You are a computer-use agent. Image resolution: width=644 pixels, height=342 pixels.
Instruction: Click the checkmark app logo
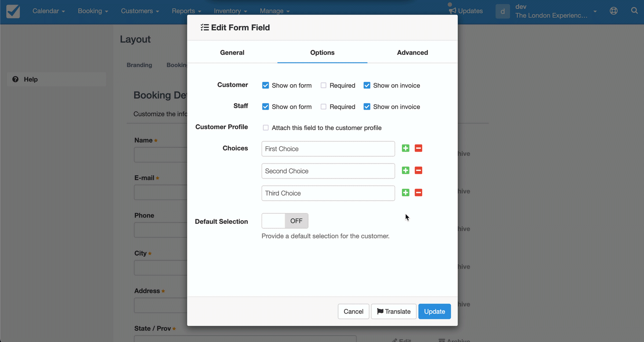click(13, 11)
